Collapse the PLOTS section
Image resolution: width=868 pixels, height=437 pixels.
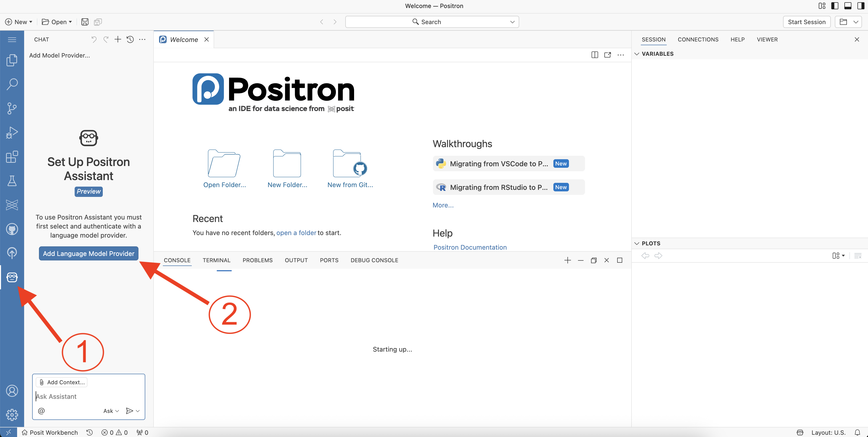click(637, 243)
